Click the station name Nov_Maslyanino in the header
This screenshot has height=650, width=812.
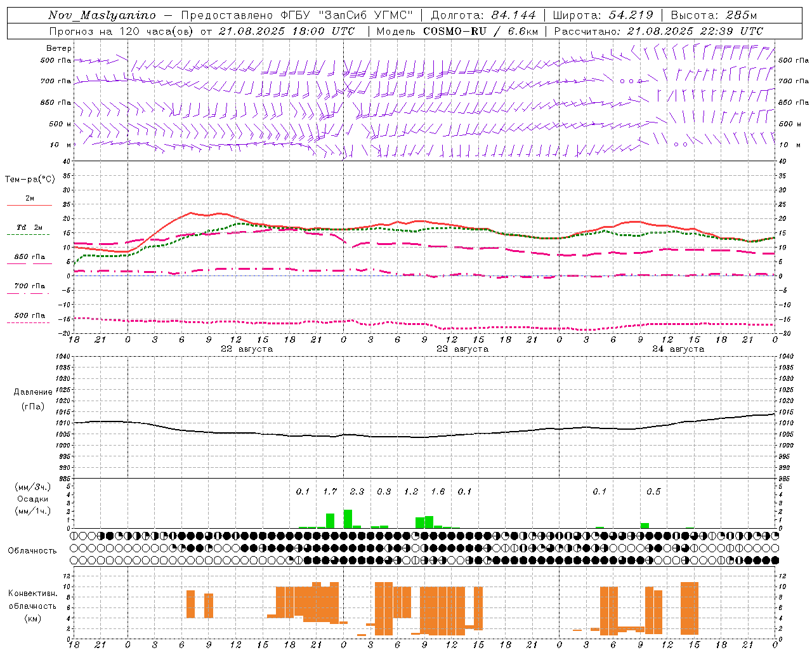coord(102,15)
